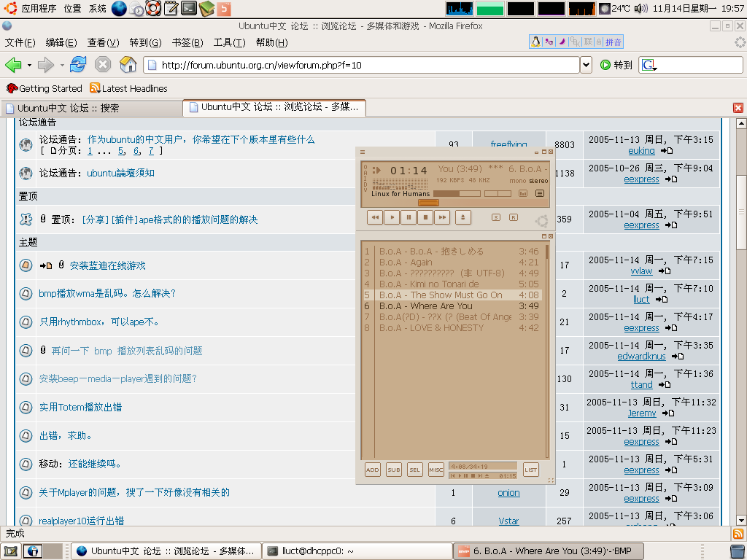Click the 拼音 input method indicator
The image size is (747, 560).
(614, 42)
